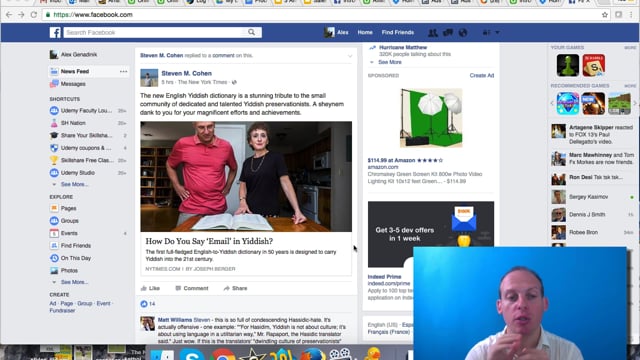Open Find Friends in top bar
This screenshot has height=360, width=640.
[398, 32]
